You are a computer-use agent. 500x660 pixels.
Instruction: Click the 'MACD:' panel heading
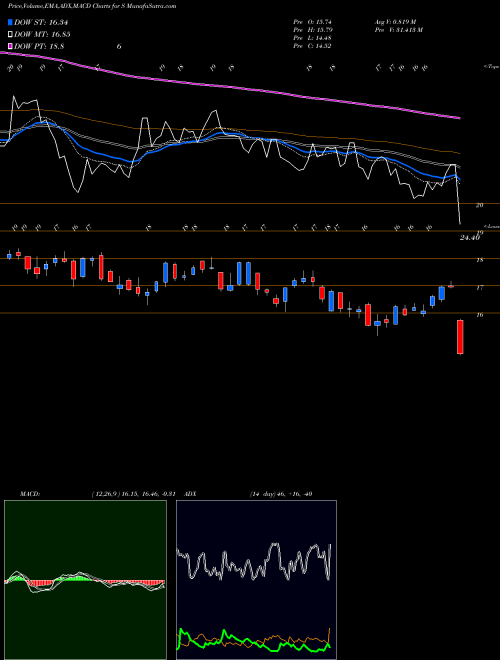(29, 494)
